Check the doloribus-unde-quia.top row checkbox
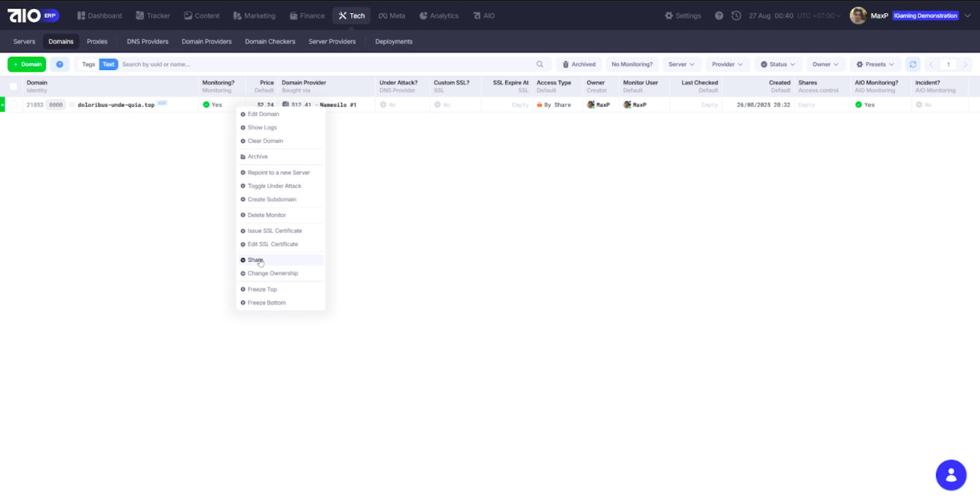Image resolution: width=980 pixels, height=498 pixels. 13,105
